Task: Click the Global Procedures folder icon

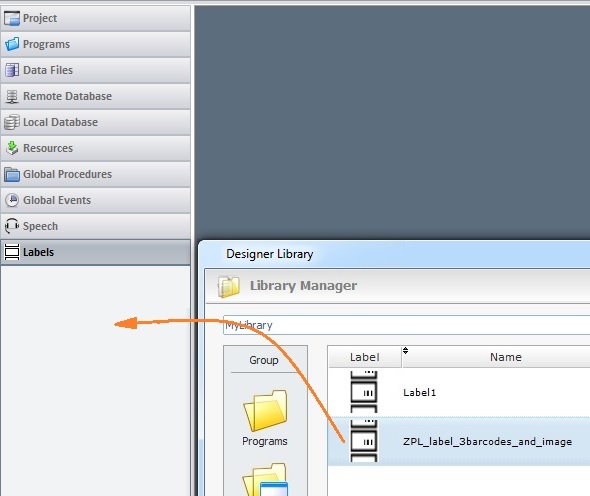Action: click(12, 174)
